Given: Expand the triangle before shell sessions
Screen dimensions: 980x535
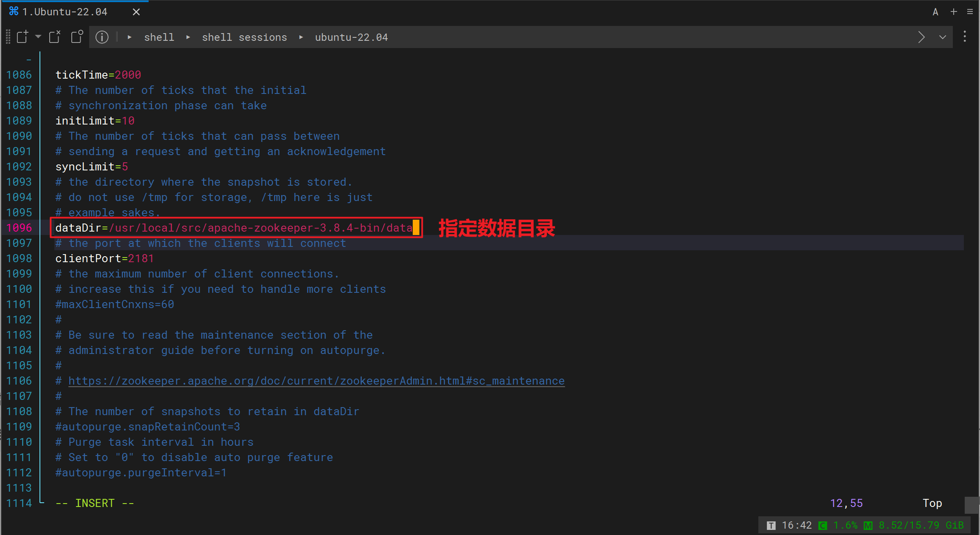Looking at the screenshot, I should tap(188, 37).
